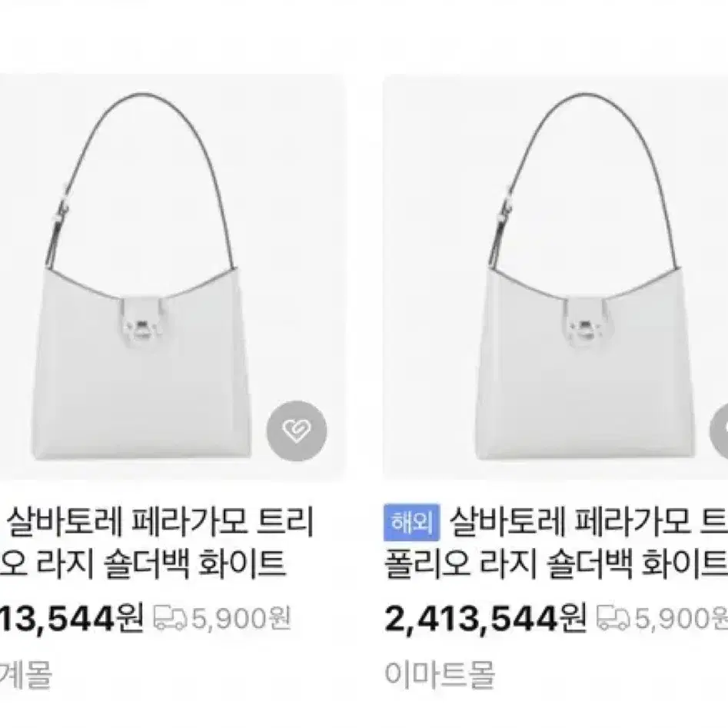Tap the cut-off wishlist icon on right bag
Image resolution: width=728 pixels, height=728 pixels.
click(x=720, y=430)
